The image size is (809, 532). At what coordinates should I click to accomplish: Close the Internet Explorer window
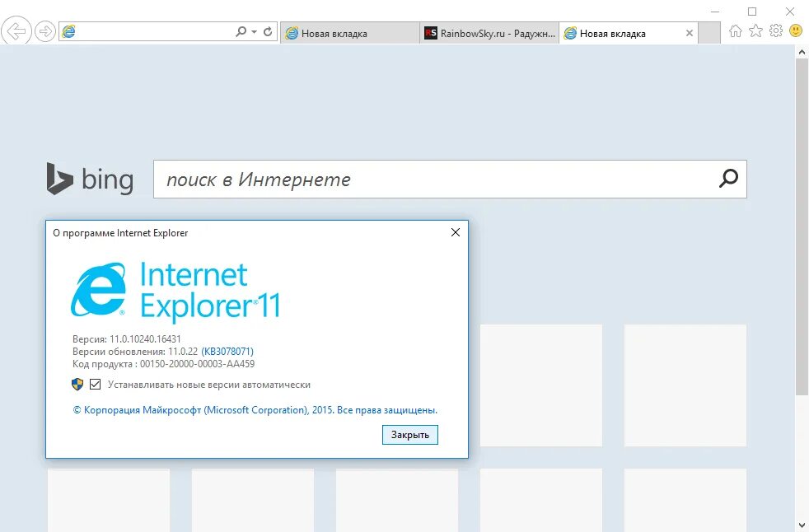(790, 12)
